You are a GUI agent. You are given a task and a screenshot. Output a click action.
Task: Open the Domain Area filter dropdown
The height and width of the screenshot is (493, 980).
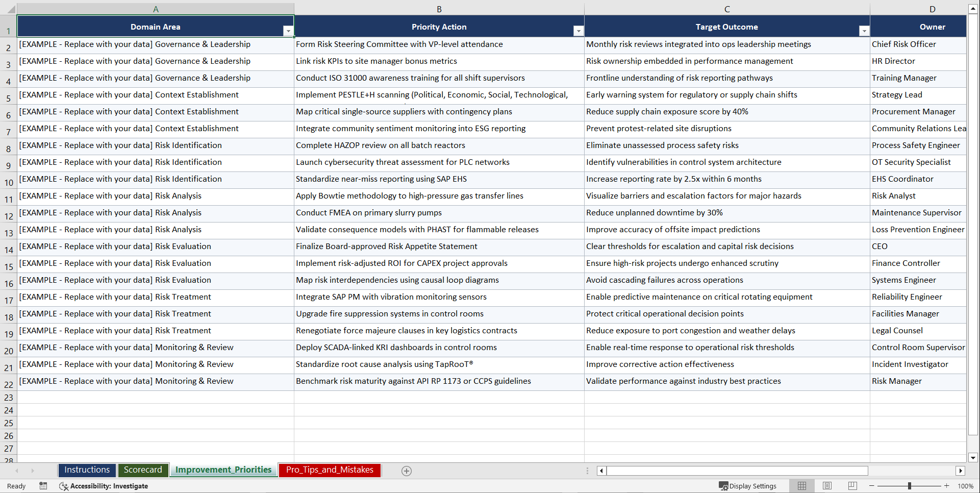288,31
